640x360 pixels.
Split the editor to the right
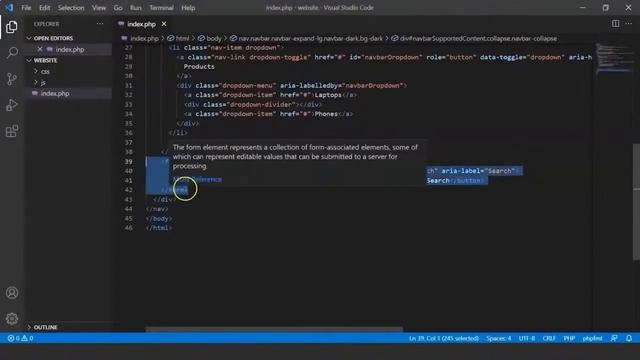(x=615, y=24)
